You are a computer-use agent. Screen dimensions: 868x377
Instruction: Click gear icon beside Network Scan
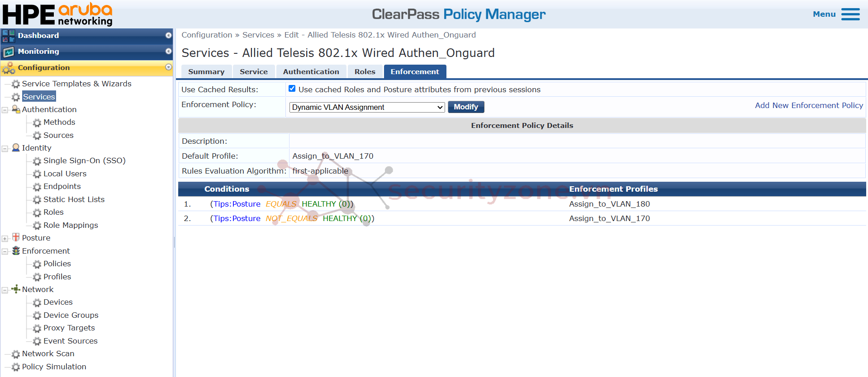click(x=16, y=354)
